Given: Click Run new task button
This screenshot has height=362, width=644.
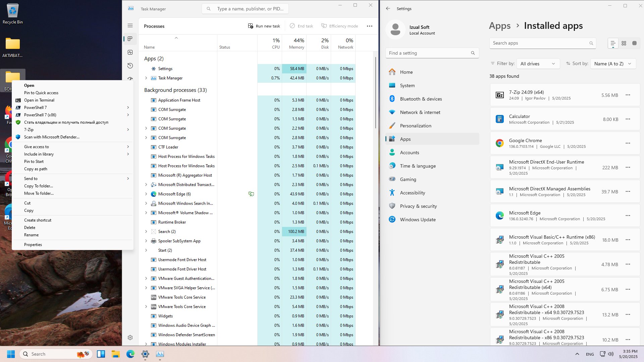Looking at the screenshot, I should (x=264, y=26).
